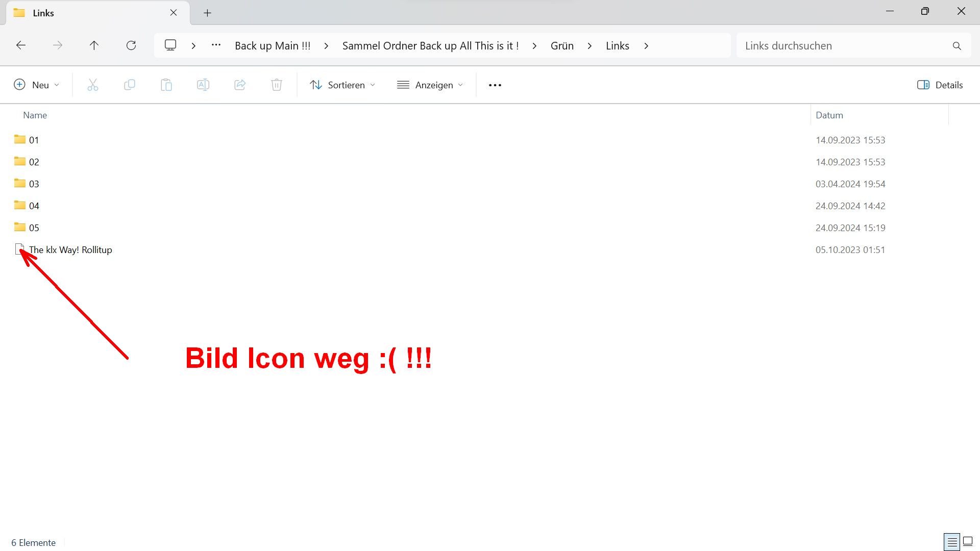The image size is (980, 551).
Task: Go up one folder level
Action: (x=94, y=45)
